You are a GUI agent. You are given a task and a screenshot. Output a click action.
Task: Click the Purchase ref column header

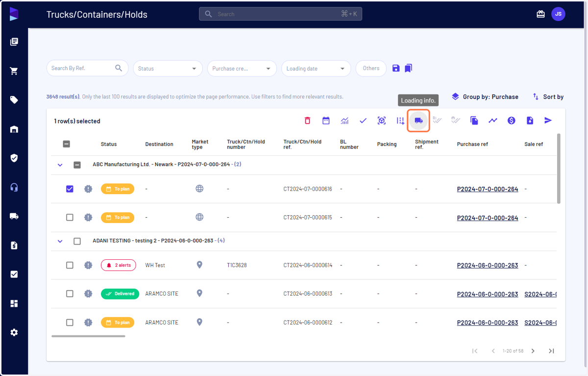472,144
